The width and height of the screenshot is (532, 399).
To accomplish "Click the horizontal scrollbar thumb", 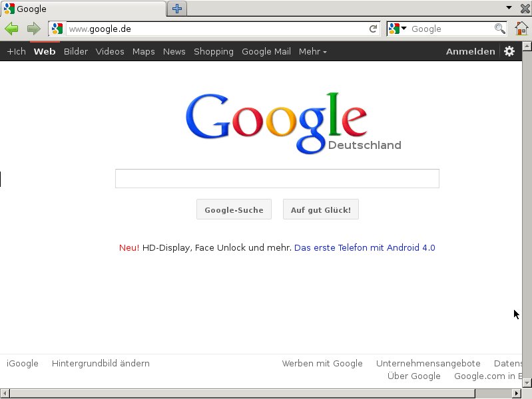I will click(x=242, y=394).
